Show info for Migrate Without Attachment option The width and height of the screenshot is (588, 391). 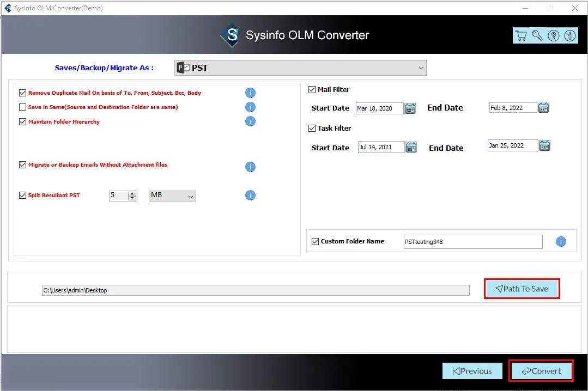click(x=250, y=167)
